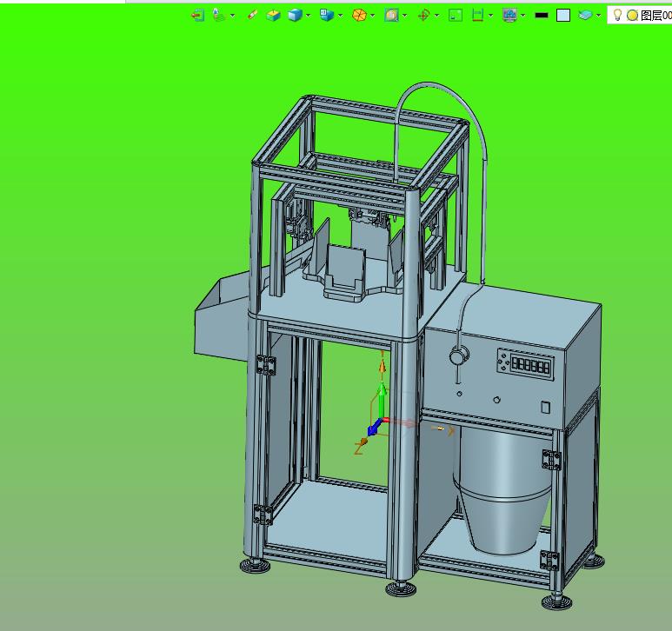This screenshot has height=631, width=672.
Task: Open dropdown beside the dimension icon
Action: coord(490,16)
